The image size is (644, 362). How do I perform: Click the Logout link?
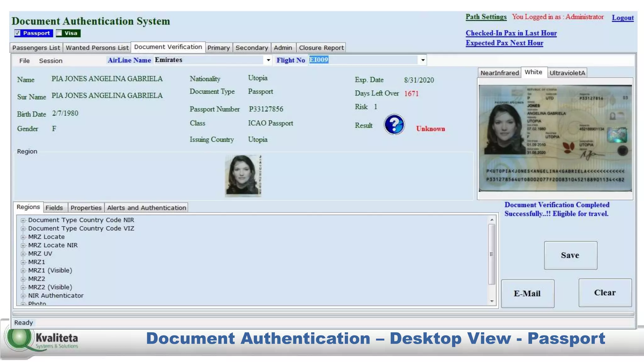pyautogui.click(x=623, y=18)
